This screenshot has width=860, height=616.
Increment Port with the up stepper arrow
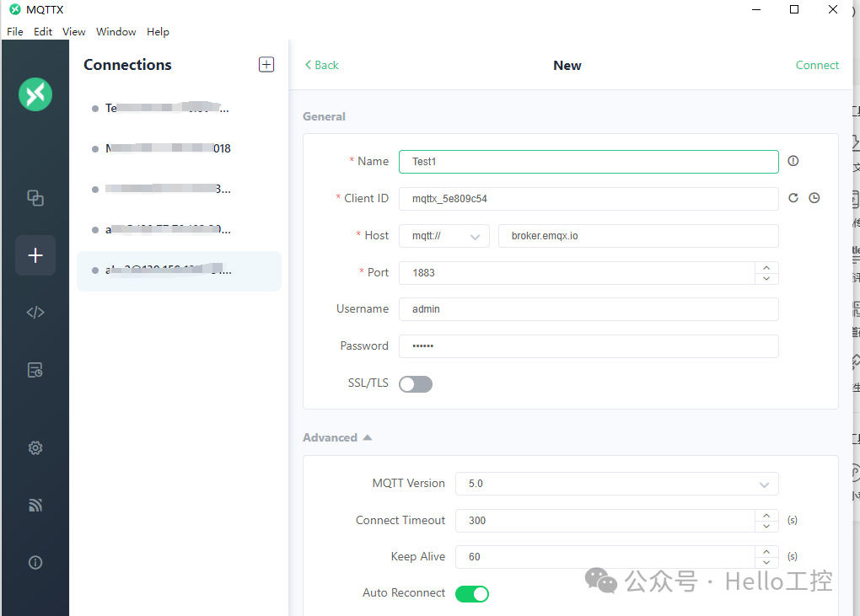point(766,268)
